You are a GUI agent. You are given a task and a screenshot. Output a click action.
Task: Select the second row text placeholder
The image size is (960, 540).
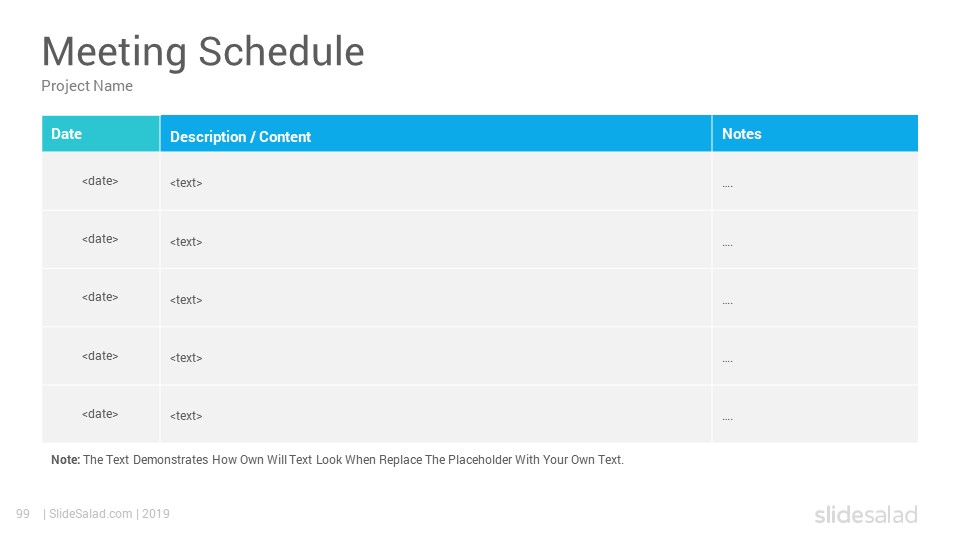[186, 241]
